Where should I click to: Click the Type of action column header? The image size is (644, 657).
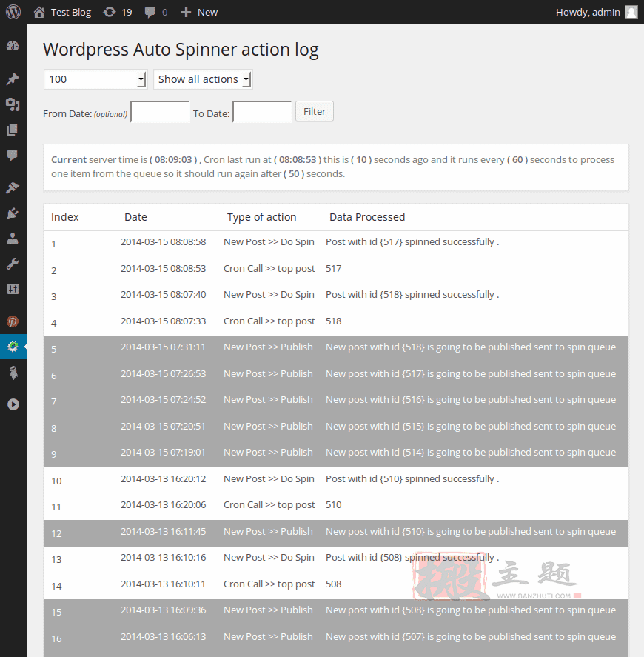262,217
